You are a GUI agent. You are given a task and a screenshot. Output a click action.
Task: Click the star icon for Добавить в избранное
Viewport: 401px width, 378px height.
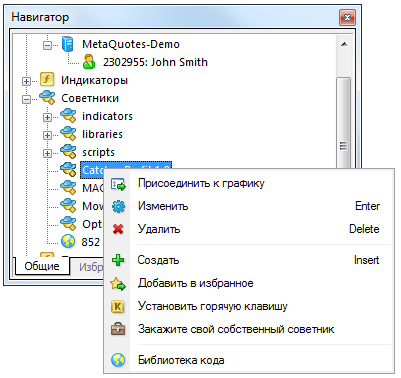click(x=118, y=284)
